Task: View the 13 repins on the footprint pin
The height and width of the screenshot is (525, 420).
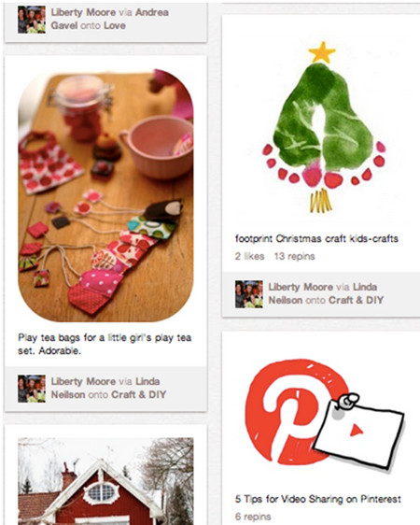Action: point(295,256)
